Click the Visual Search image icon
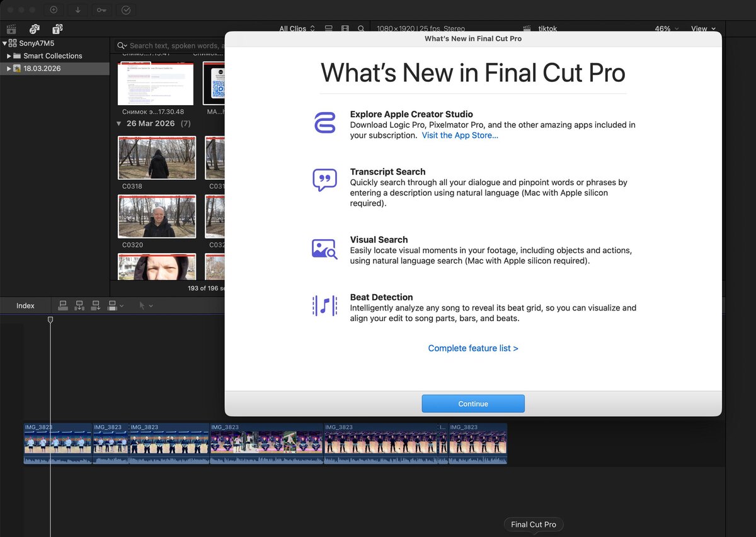This screenshot has height=537, width=756. 324,249
